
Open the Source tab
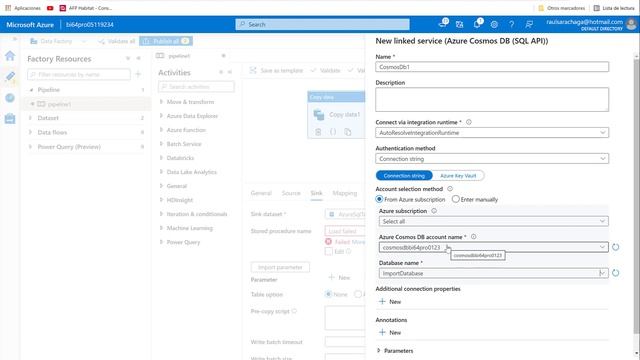pos(291,193)
